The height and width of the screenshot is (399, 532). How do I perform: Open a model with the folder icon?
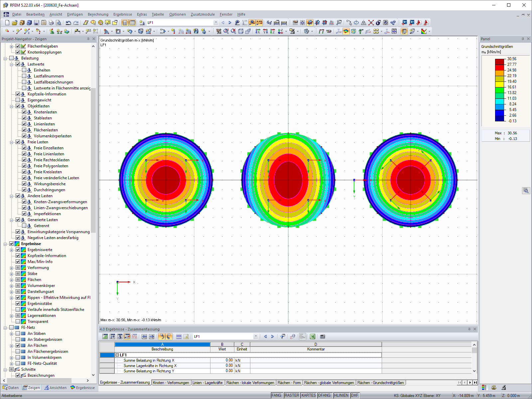[x=15, y=23]
